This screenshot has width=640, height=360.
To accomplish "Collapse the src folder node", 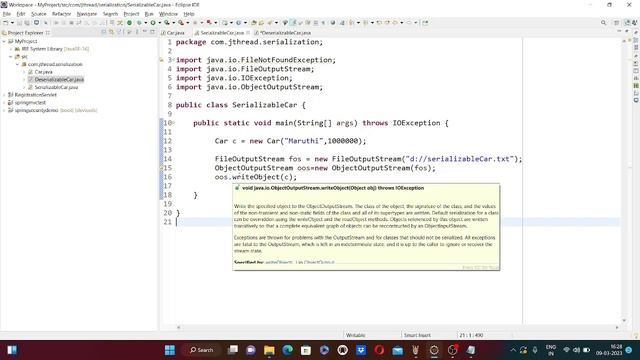I will point(11,57).
